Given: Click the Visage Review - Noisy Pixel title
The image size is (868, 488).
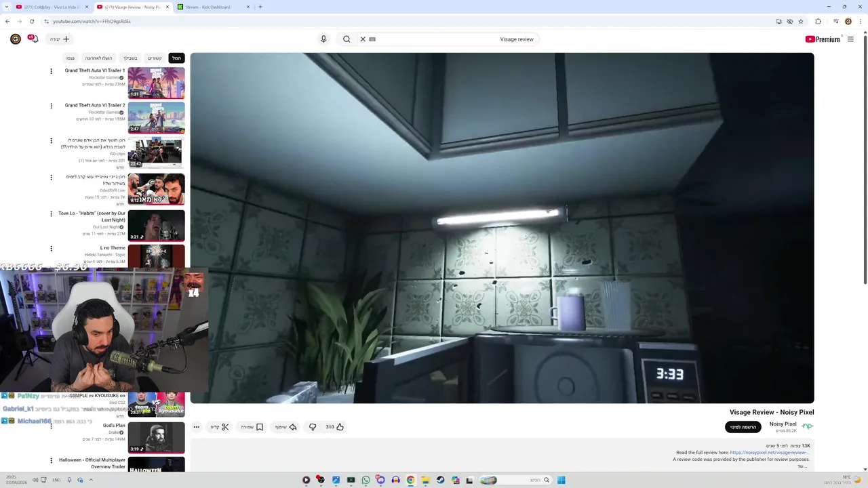Looking at the screenshot, I should (772, 412).
